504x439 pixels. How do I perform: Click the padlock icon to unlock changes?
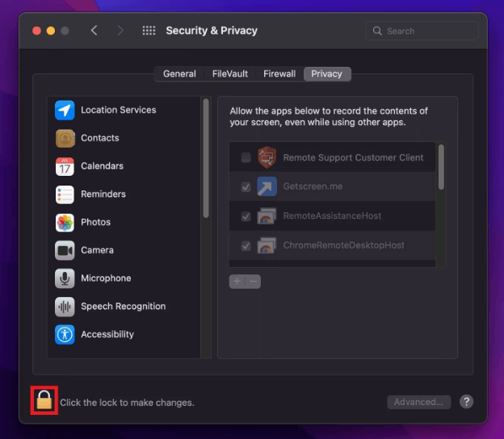44,400
